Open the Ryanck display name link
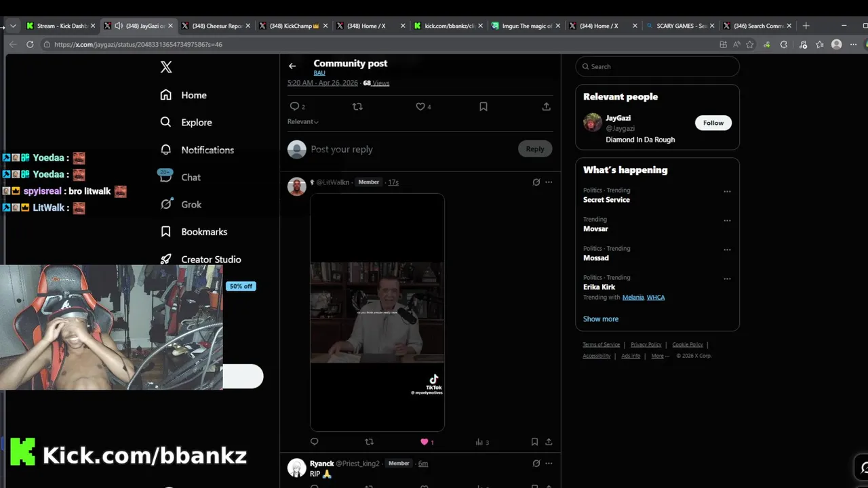The width and height of the screenshot is (868, 488). point(322,463)
